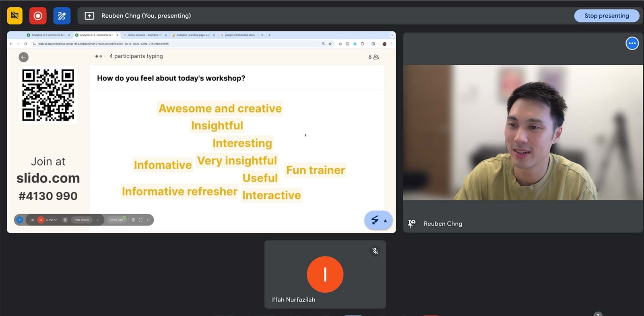Click the Hide results button

[x=82, y=220]
